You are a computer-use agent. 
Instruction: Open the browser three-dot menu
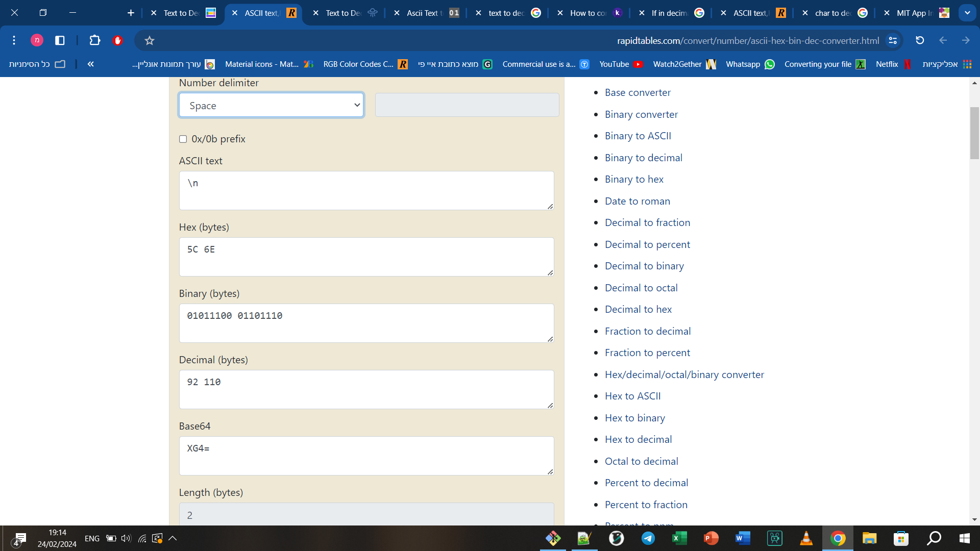point(14,40)
